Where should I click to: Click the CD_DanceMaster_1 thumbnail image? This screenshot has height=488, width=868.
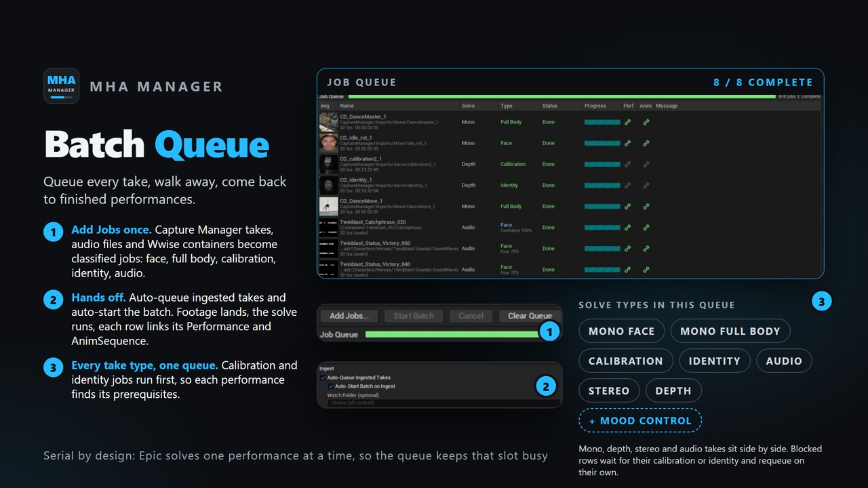pos(329,122)
